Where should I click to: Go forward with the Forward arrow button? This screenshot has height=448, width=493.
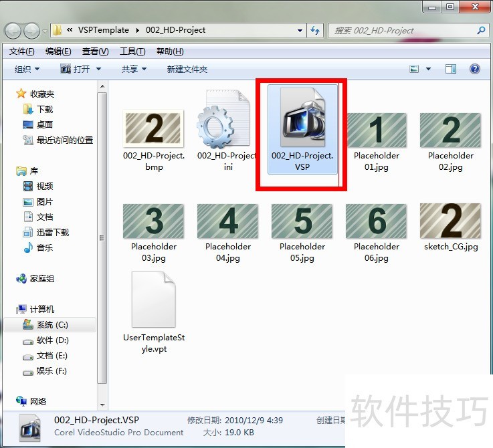click(31, 31)
